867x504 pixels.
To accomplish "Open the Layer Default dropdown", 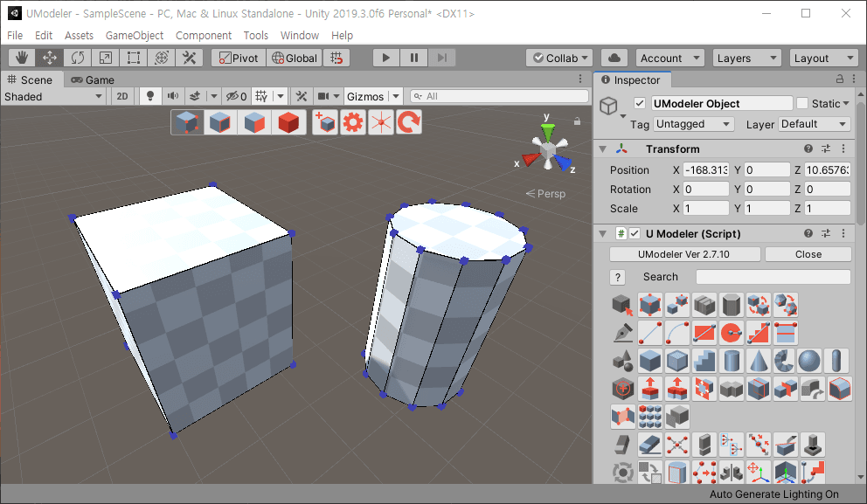I will pos(815,124).
